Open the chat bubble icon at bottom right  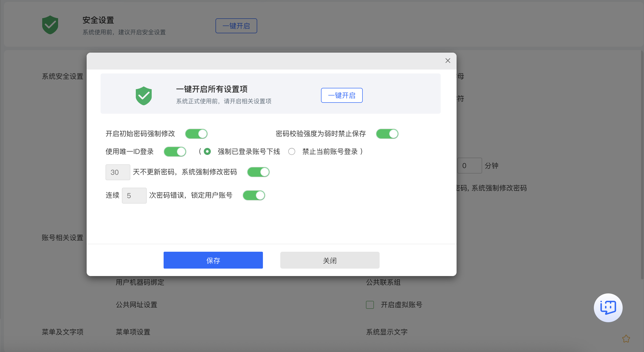(608, 308)
